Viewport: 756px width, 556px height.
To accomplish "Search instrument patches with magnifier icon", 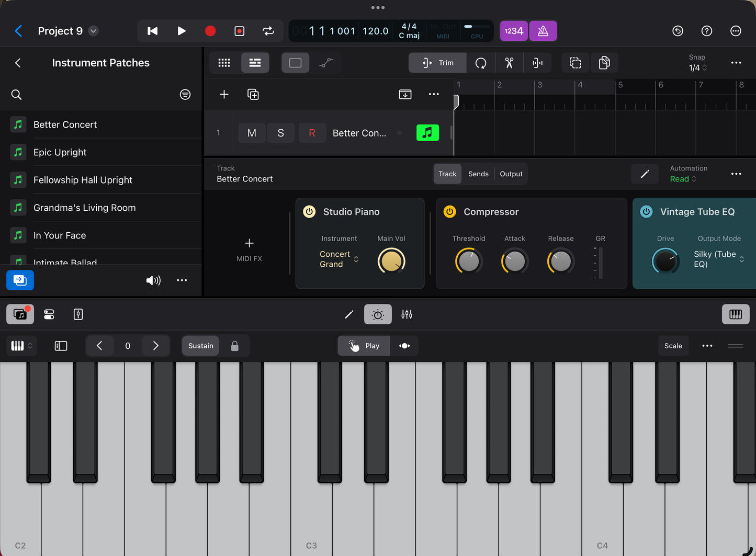I will coord(17,95).
